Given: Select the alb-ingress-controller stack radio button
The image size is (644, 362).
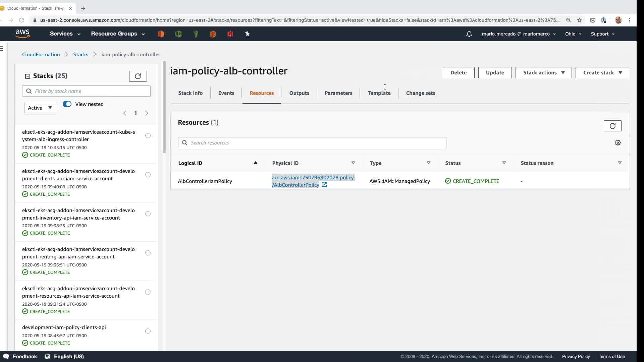Looking at the screenshot, I should coord(148,135).
